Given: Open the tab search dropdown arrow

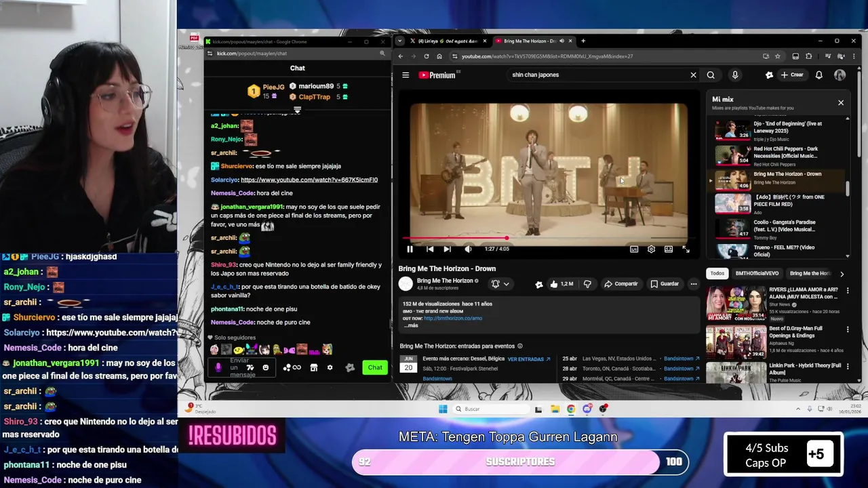Looking at the screenshot, I should [x=399, y=41].
